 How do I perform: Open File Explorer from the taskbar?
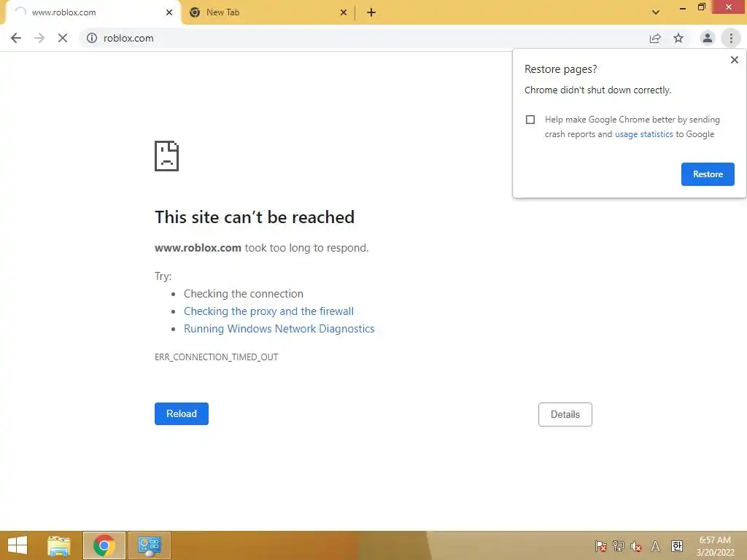pyautogui.click(x=59, y=545)
